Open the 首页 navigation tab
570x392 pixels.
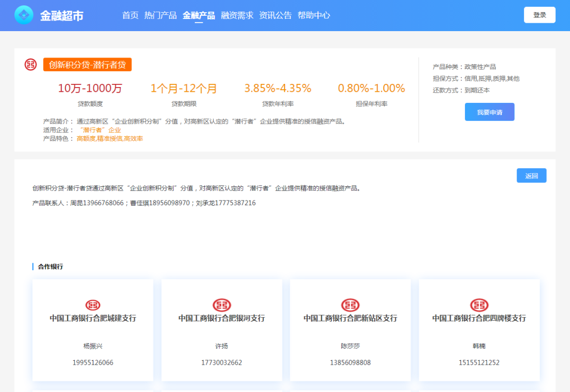click(x=130, y=15)
